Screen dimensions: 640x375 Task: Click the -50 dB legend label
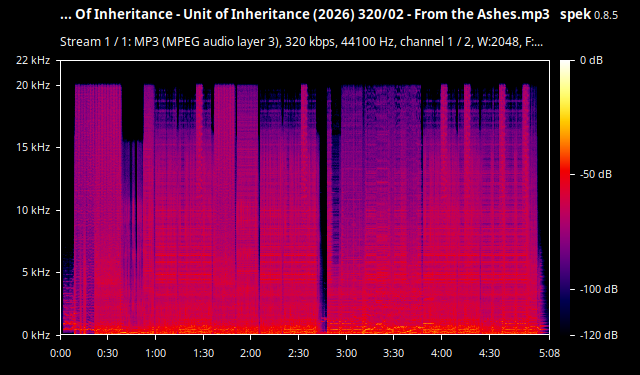596,174
